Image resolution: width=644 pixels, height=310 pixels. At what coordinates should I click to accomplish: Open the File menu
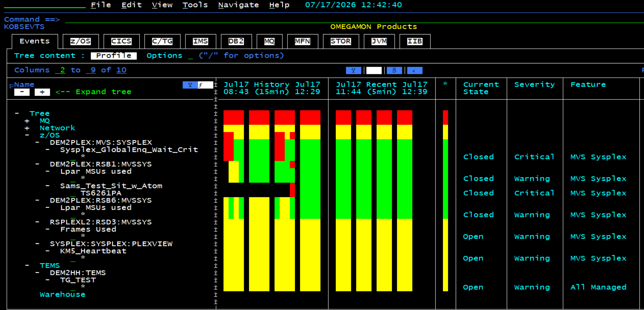(x=101, y=5)
